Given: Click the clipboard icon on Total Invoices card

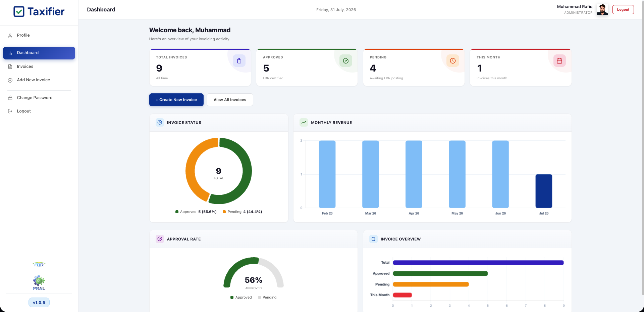Looking at the screenshot, I should click(239, 61).
